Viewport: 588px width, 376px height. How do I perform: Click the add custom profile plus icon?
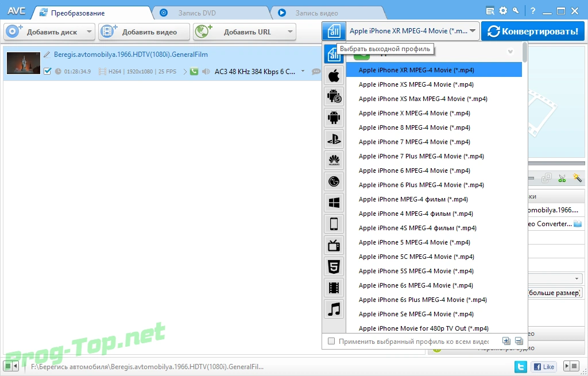(x=506, y=341)
